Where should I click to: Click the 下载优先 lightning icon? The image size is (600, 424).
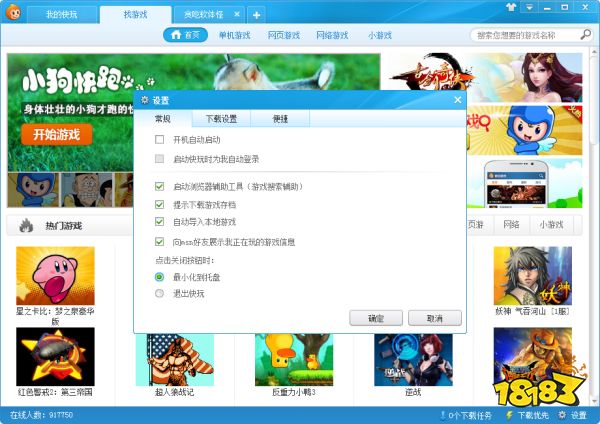[510, 414]
